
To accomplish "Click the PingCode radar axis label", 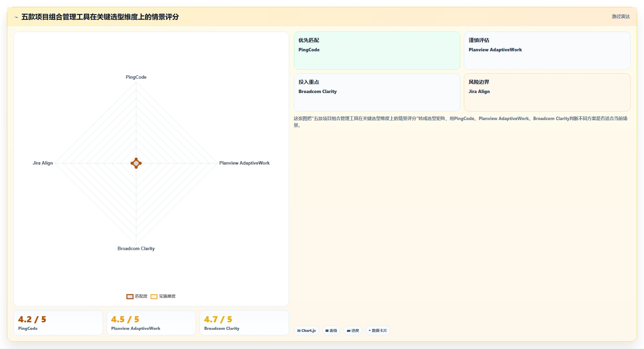I will coord(136,77).
